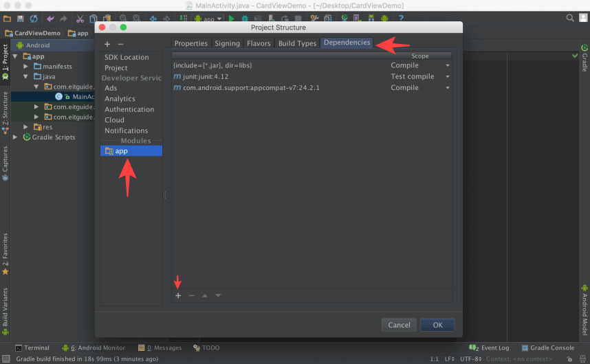Open the Build Variants side tab
The height and width of the screenshot is (364, 590).
[x=6, y=311]
